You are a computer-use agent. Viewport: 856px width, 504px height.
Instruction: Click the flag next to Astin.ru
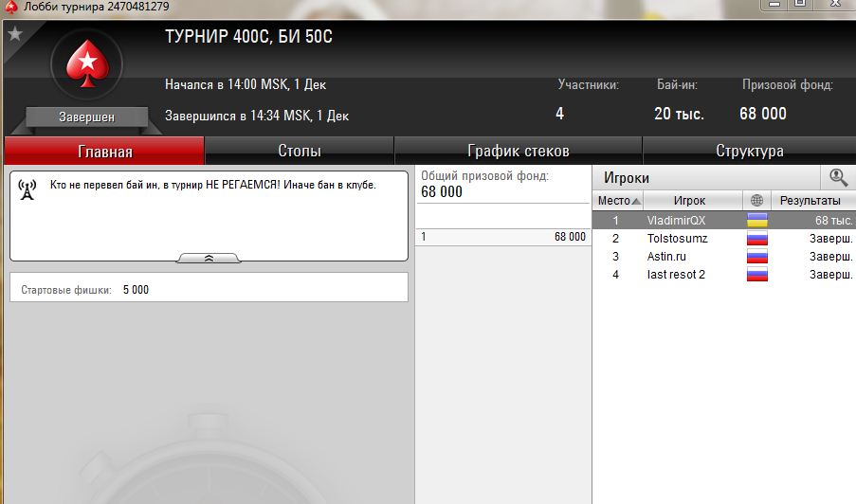(x=757, y=257)
